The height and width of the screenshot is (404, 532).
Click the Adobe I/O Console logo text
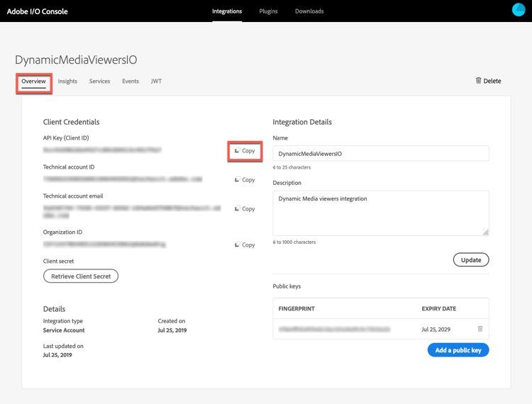coord(38,11)
